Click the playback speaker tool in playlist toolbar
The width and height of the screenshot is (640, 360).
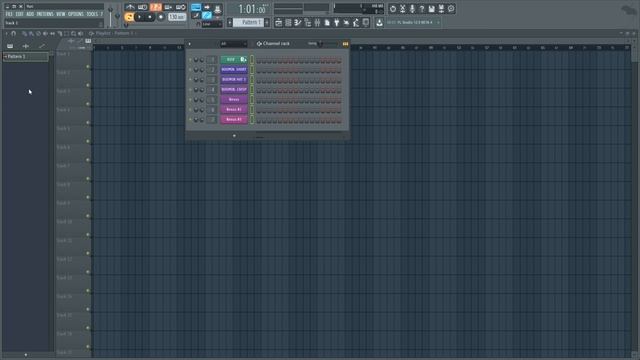coord(80,33)
